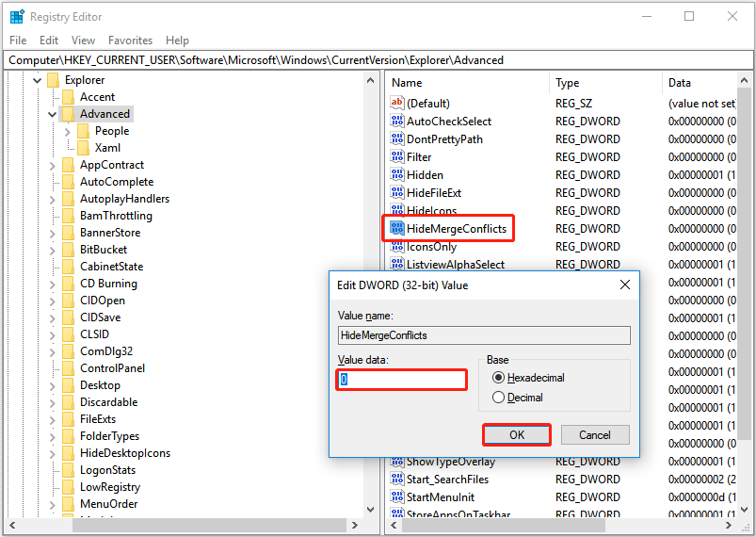756x537 pixels.
Task: Select the Hexadecimal base option
Action: coord(499,378)
